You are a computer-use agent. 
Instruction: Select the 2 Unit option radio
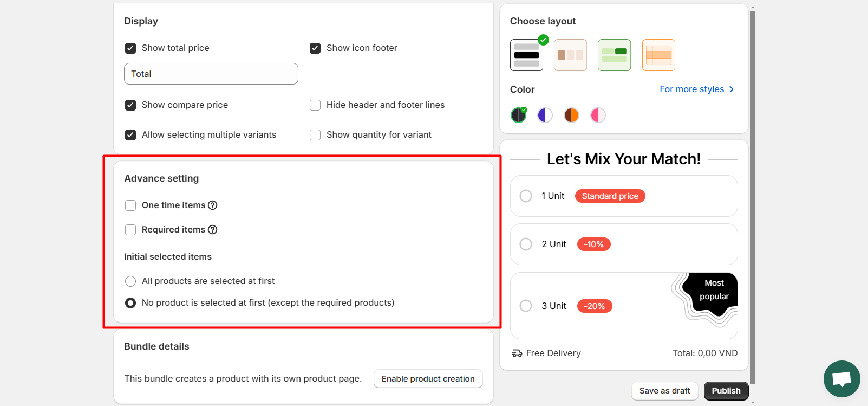tap(526, 244)
